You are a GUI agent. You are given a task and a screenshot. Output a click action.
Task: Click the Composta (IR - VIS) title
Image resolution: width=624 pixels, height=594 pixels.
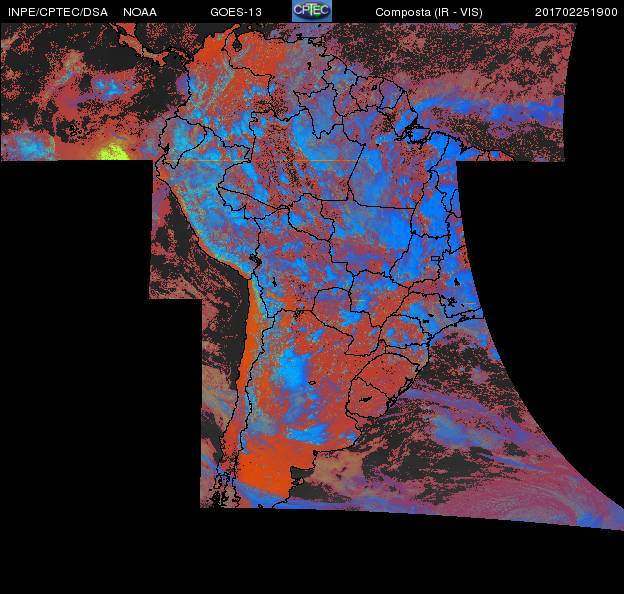429,12
